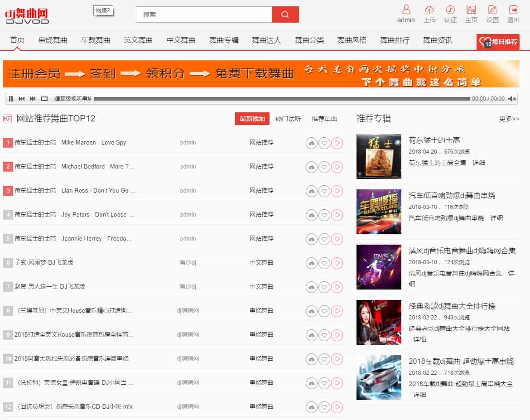Mute the audio player volume
530x420 pixels.
point(512,99)
